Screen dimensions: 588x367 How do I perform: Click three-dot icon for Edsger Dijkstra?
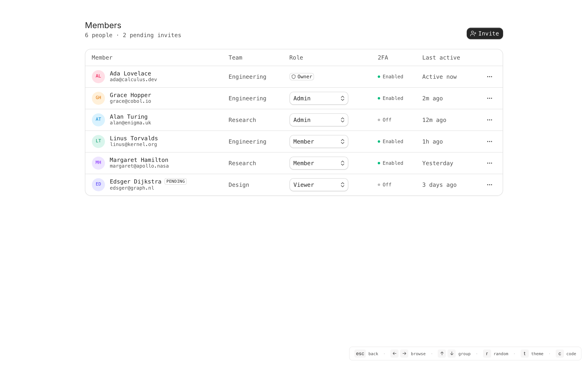(x=489, y=185)
